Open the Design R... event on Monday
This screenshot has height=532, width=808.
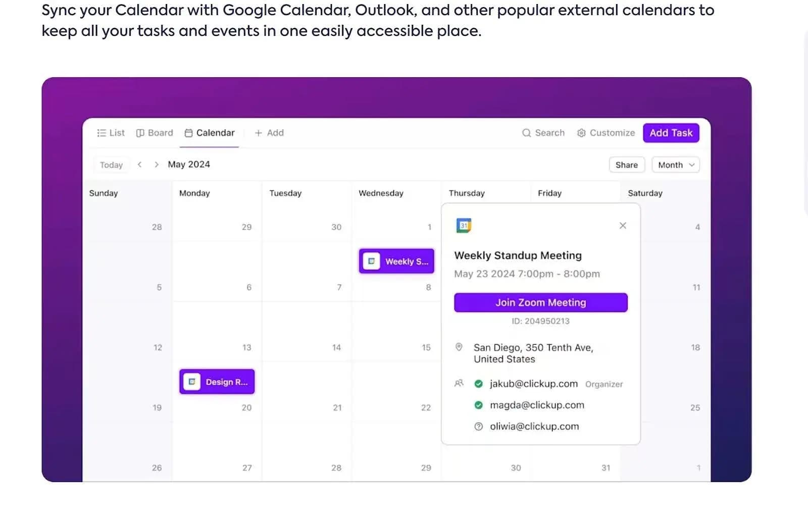(x=217, y=382)
